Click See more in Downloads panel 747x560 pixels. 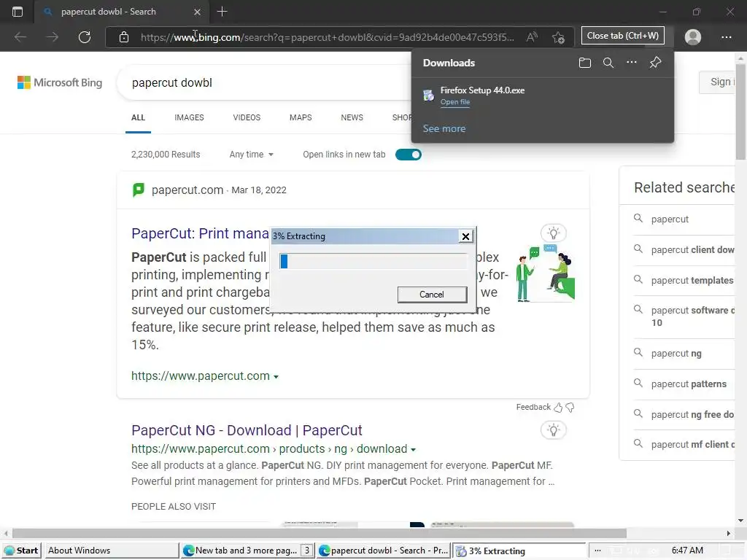click(x=444, y=128)
